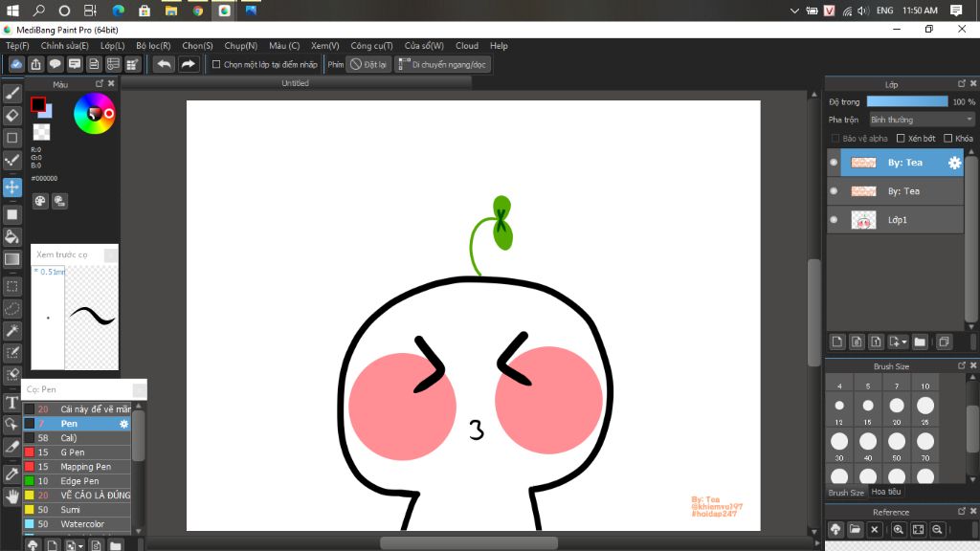Screen dimensions: 980x551
Task: Click the Di chuyển ngang/dọc button
Action: point(443,64)
